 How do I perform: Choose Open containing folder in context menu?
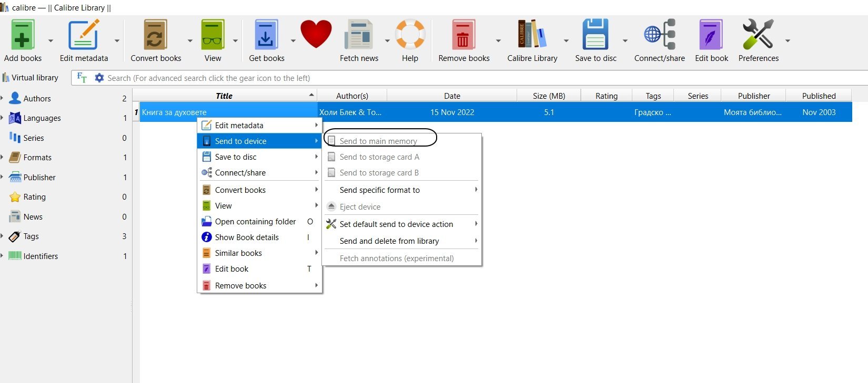[259, 221]
